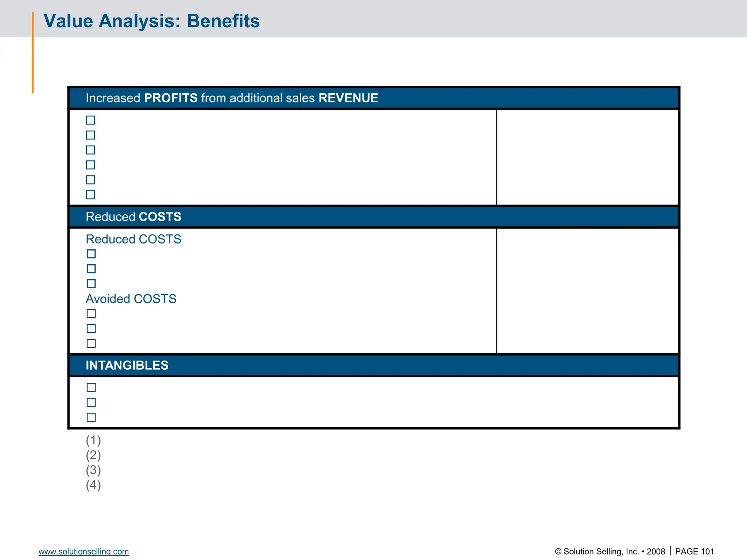Tick the last checkbox in Increased PROFITS section
Screen dimensions: 747x560
tap(90, 195)
